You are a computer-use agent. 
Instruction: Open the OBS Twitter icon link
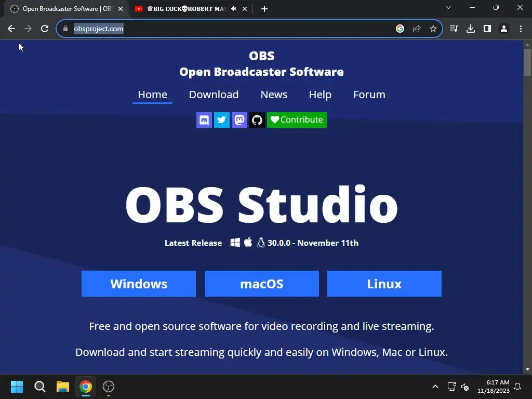click(x=221, y=120)
